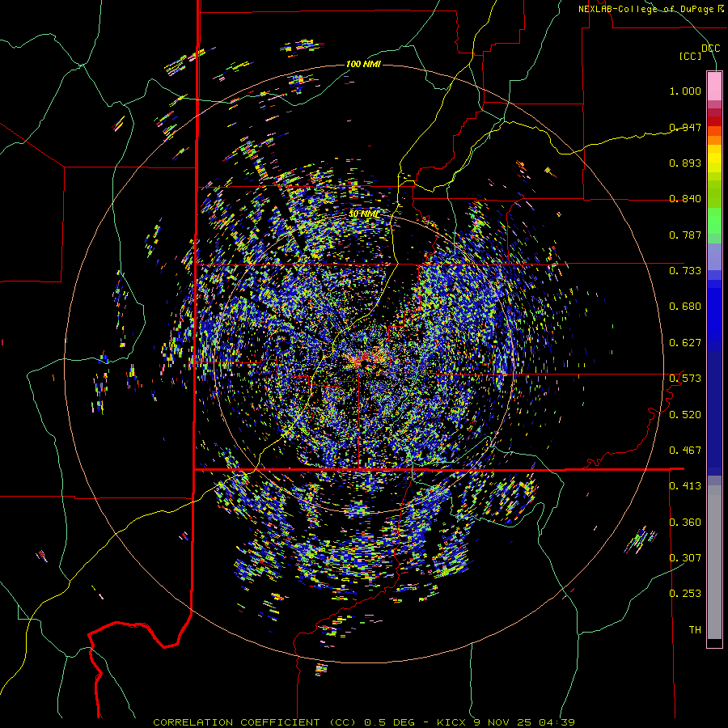Click the TH threshold label
The height and width of the screenshot is (728, 728).
pyautogui.click(x=695, y=630)
